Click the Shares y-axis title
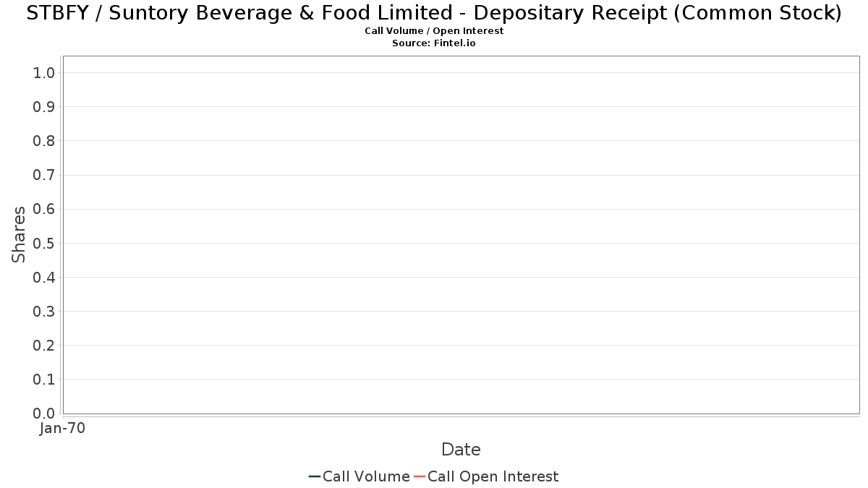Screen dimensions: 868x488 19,234
